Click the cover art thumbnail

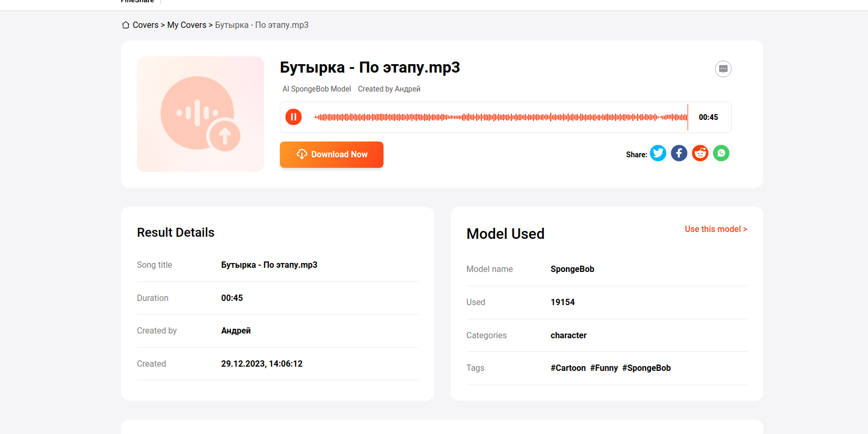tap(200, 114)
